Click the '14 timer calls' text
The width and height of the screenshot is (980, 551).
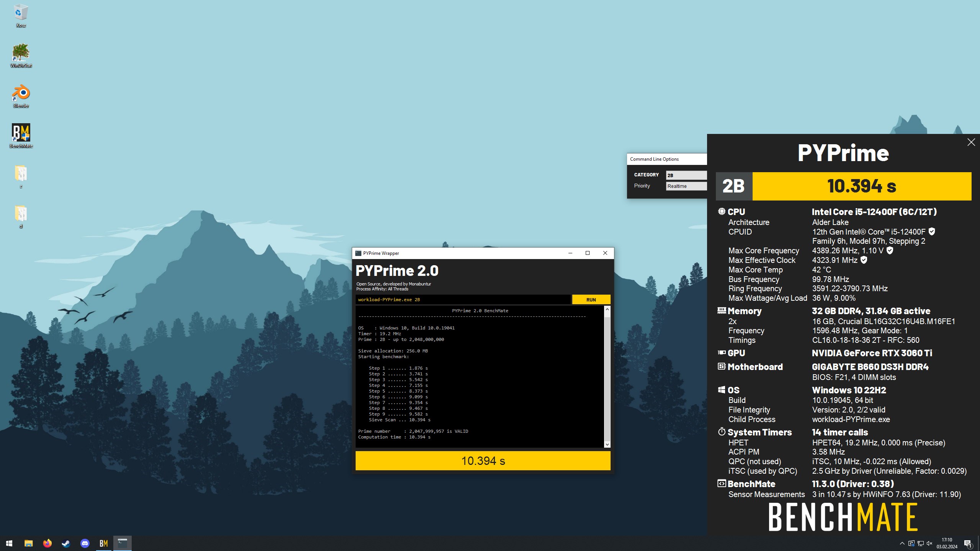(x=840, y=432)
